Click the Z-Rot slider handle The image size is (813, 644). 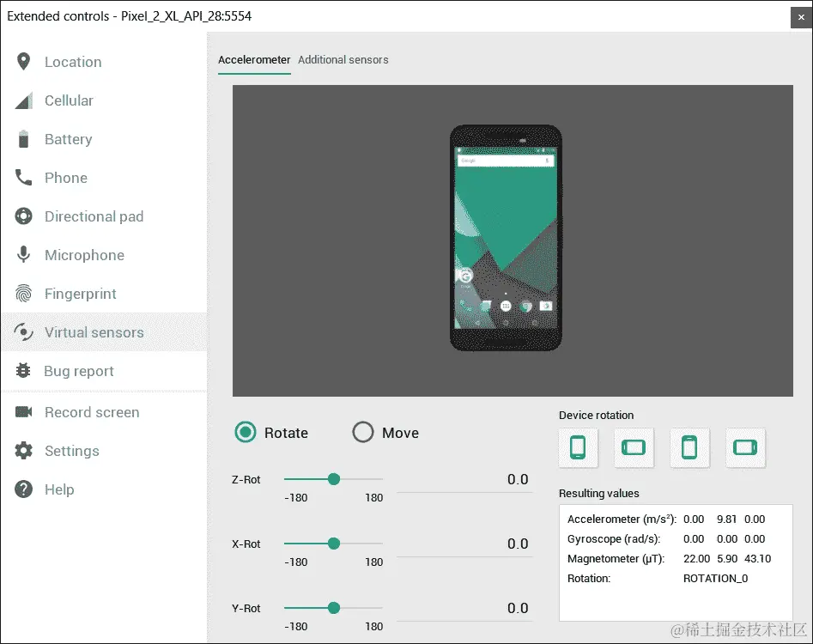click(x=334, y=479)
